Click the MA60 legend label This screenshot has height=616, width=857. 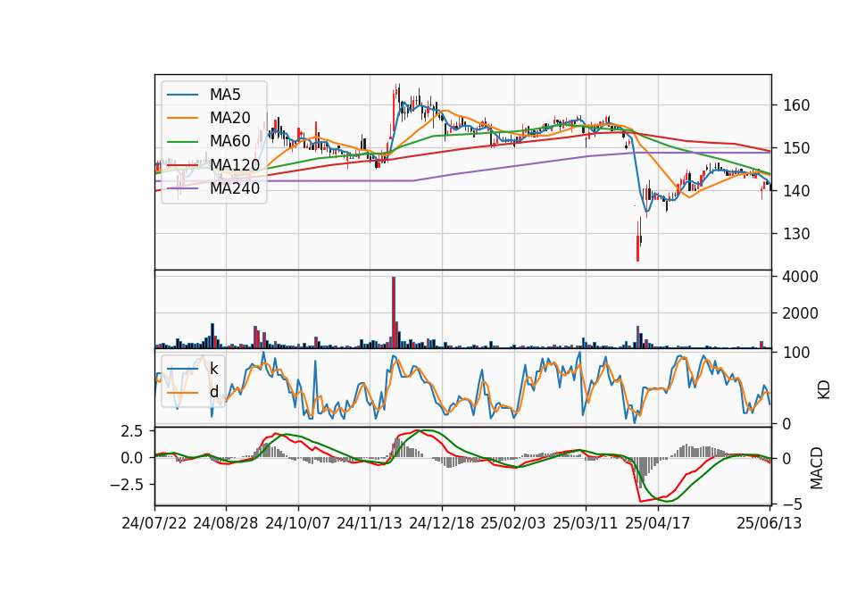[x=230, y=141]
